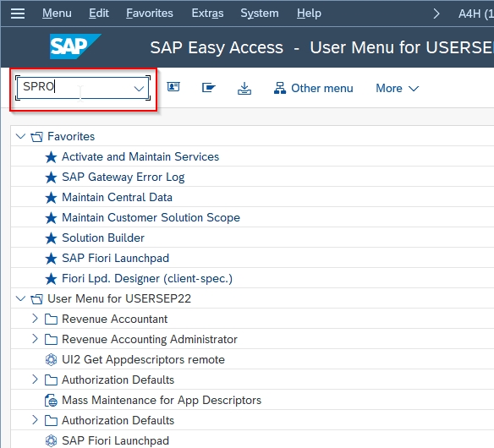494x448 pixels.
Task: Click the SAP logo
Action: [x=75, y=46]
